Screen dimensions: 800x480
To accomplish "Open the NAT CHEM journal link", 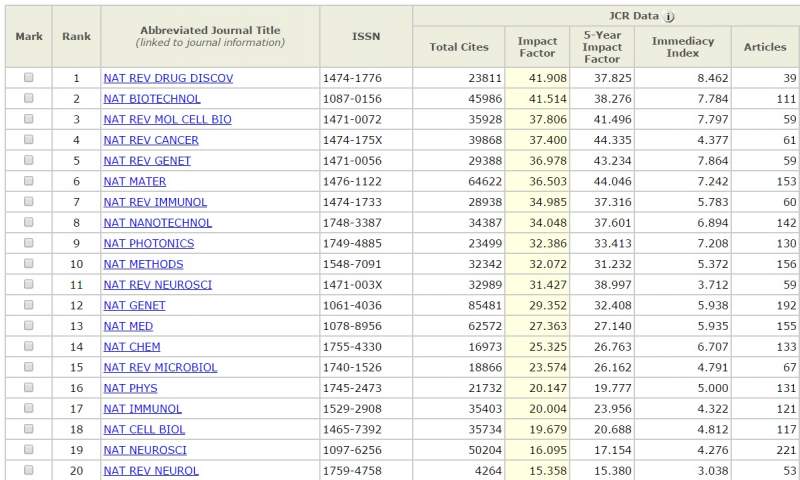I will [132, 347].
